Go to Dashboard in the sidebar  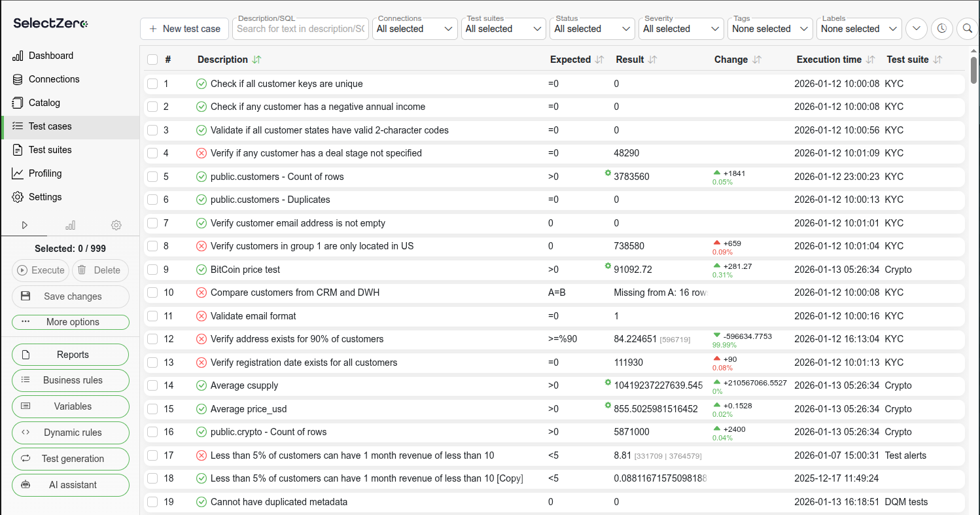coord(50,56)
